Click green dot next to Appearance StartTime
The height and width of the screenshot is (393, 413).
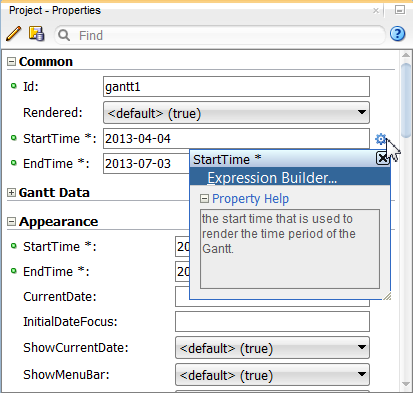click(14, 246)
